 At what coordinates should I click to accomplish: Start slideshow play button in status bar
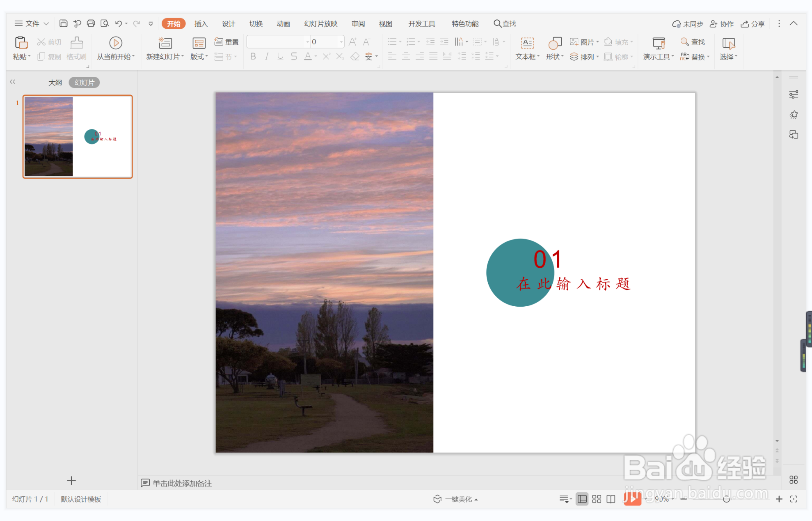point(632,499)
